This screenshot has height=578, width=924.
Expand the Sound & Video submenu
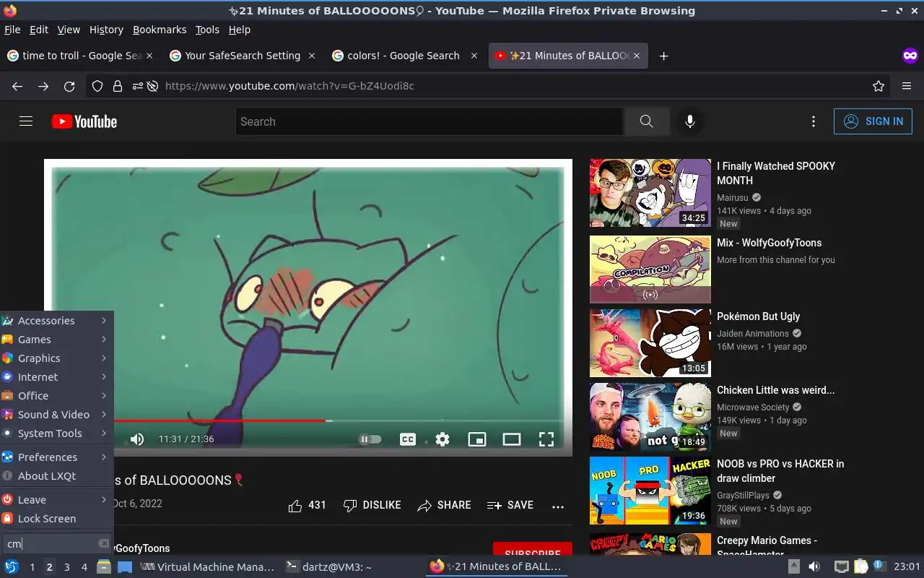56,415
